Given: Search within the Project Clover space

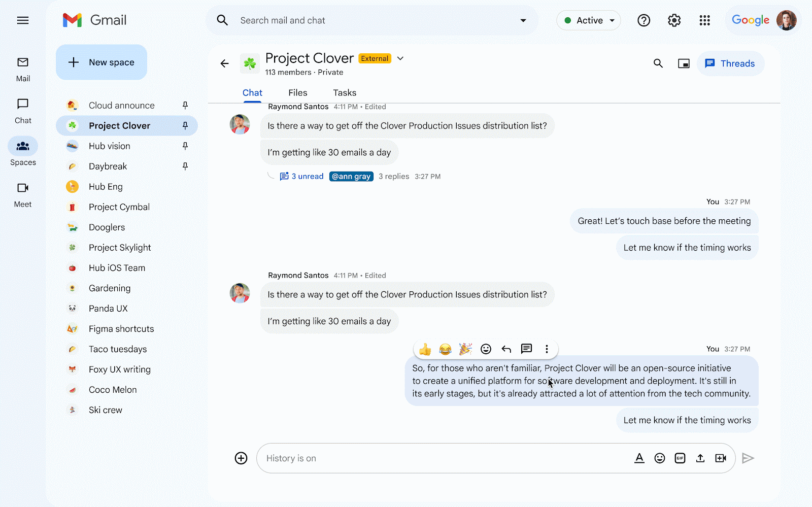Looking at the screenshot, I should pos(658,63).
